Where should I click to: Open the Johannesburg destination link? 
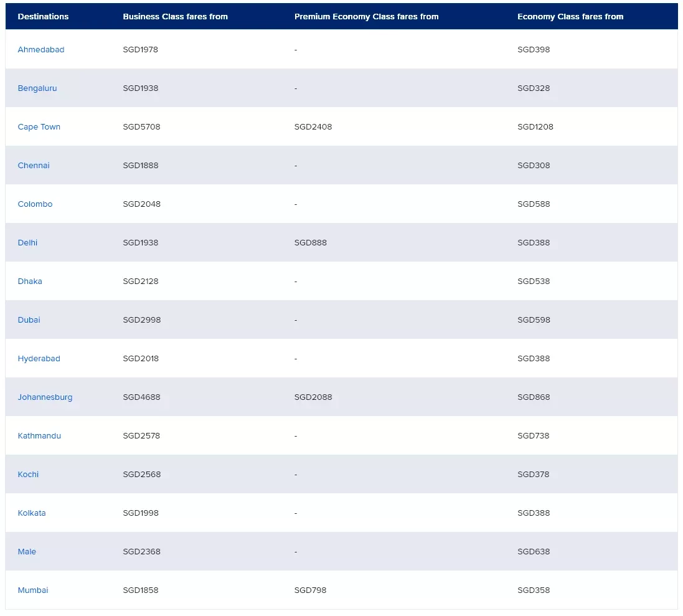pos(45,397)
